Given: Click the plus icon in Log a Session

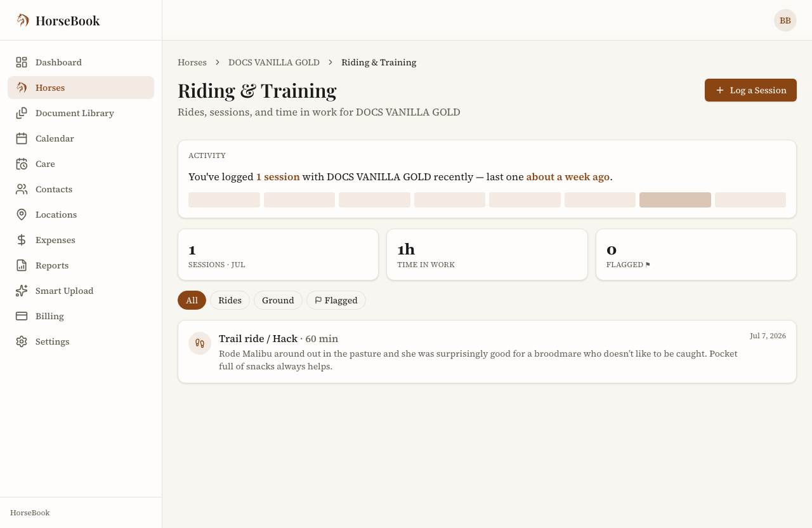Looking at the screenshot, I should tap(720, 90).
